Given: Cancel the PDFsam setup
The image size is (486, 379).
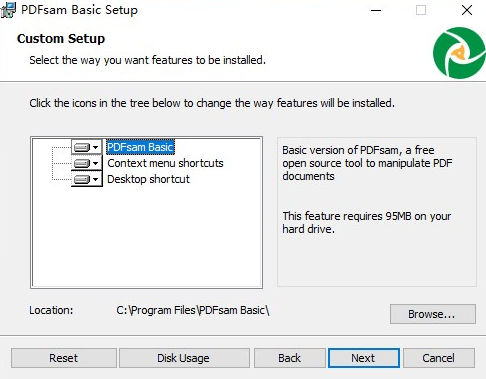Looking at the screenshot, I should coord(439,358).
